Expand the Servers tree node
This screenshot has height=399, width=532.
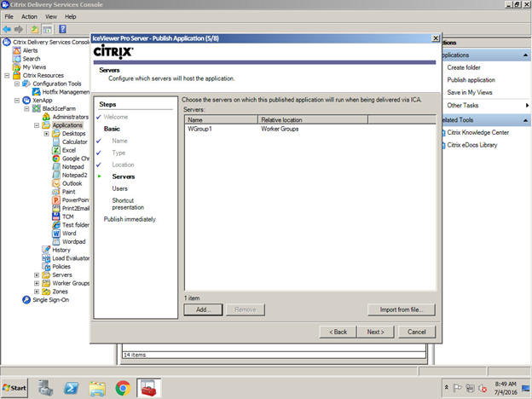37,275
